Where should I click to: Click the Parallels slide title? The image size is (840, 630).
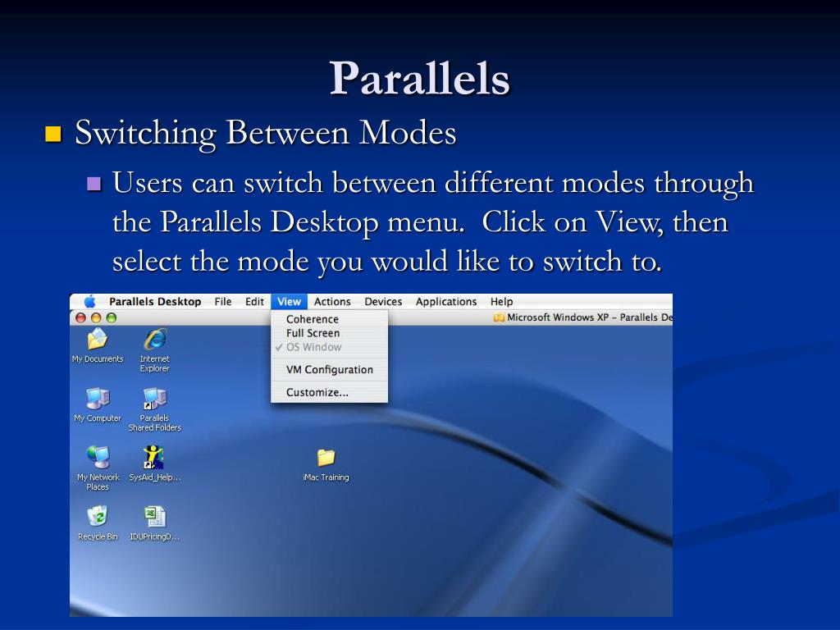pos(419,78)
